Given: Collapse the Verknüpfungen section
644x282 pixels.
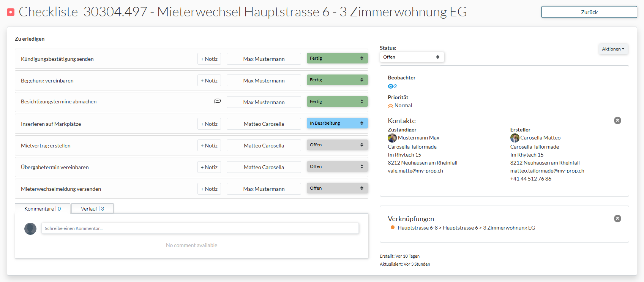Looking at the screenshot, I should (x=617, y=219).
